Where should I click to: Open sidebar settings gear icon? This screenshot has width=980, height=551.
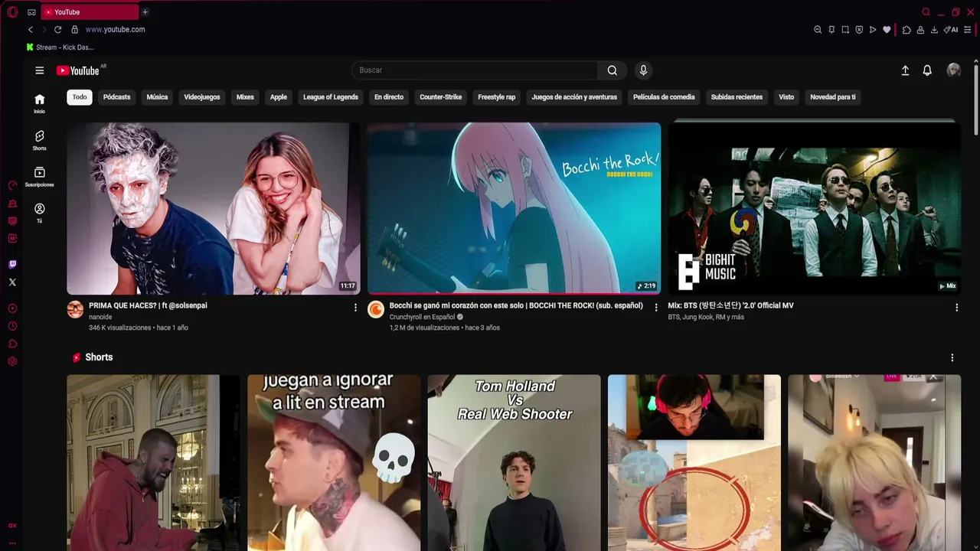[x=12, y=361]
